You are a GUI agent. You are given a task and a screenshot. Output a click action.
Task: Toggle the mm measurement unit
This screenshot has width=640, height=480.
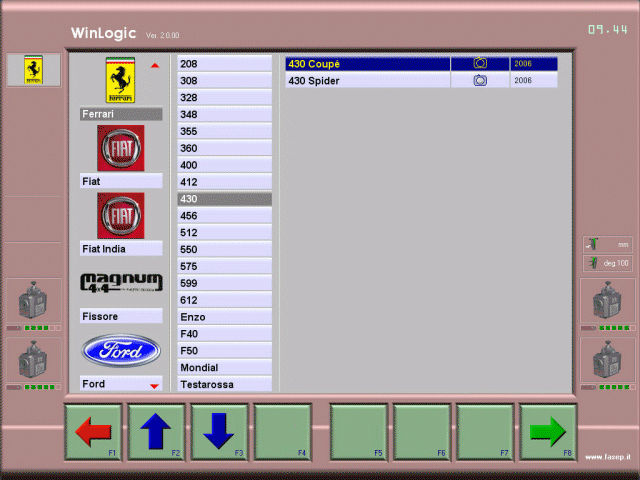click(x=608, y=244)
